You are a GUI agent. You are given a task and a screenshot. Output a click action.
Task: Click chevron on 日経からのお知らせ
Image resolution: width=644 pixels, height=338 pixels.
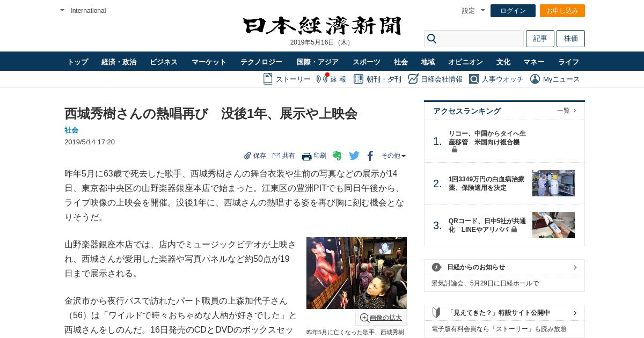click(x=575, y=267)
